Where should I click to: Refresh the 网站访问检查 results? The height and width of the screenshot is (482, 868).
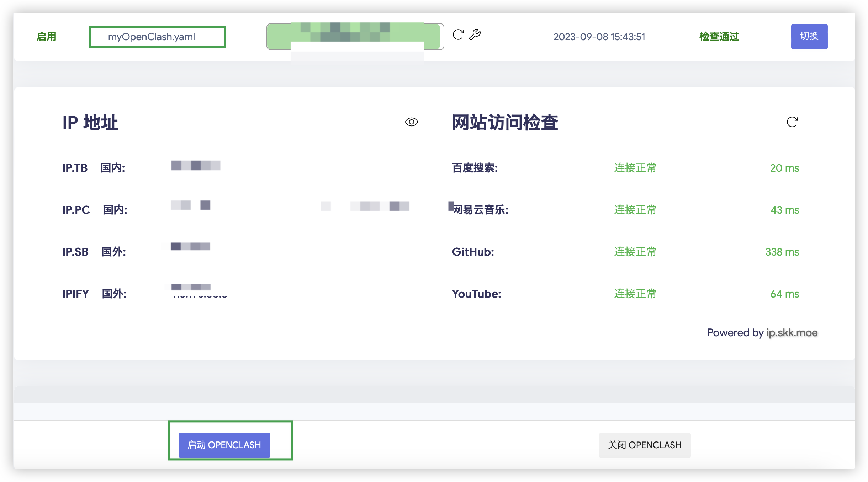click(x=792, y=122)
